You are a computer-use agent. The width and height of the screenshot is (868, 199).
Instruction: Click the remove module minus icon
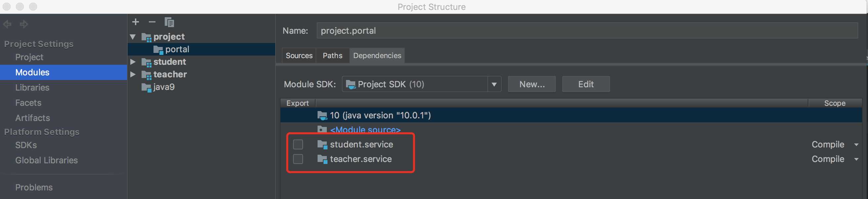tap(152, 22)
